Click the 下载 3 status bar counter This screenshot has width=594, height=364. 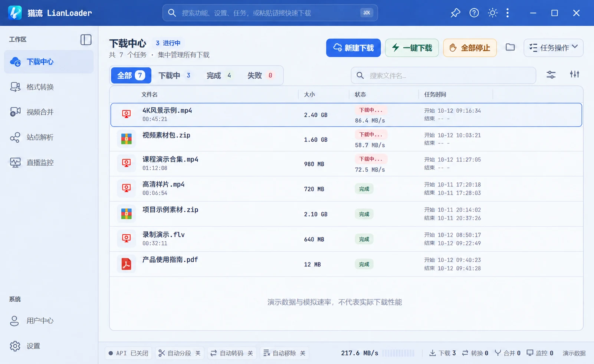point(443,353)
